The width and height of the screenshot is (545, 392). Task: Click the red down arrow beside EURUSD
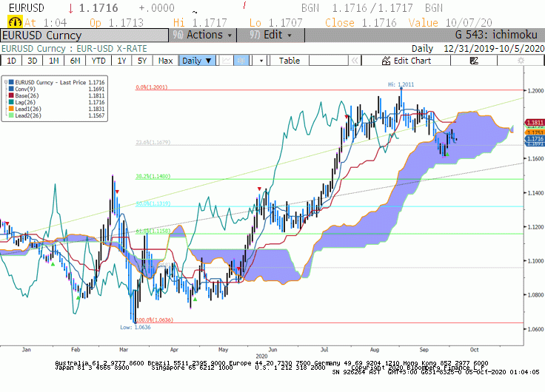click(70, 8)
